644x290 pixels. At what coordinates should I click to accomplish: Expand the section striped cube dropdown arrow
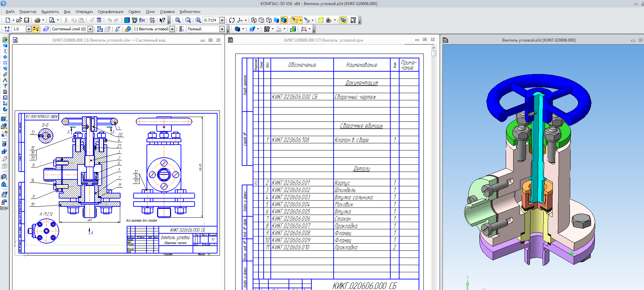click(243, 29)
